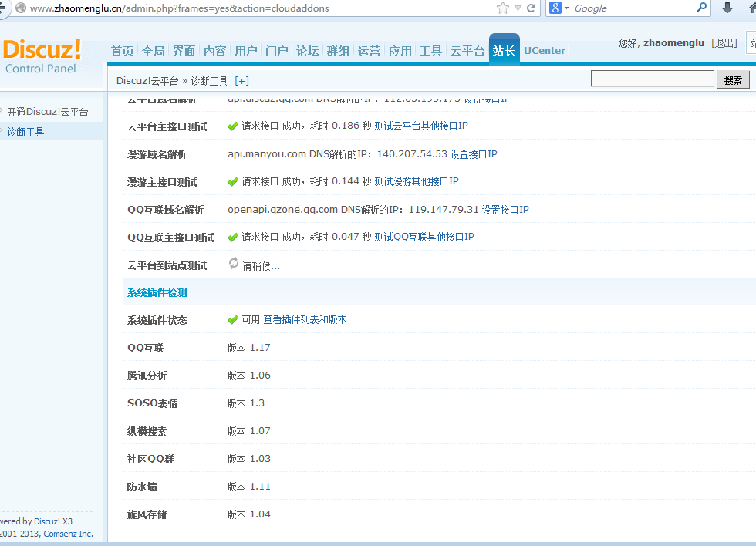Open the 用户 tab
The height and width of the screenshot is (546, 756).
(246, 51)
